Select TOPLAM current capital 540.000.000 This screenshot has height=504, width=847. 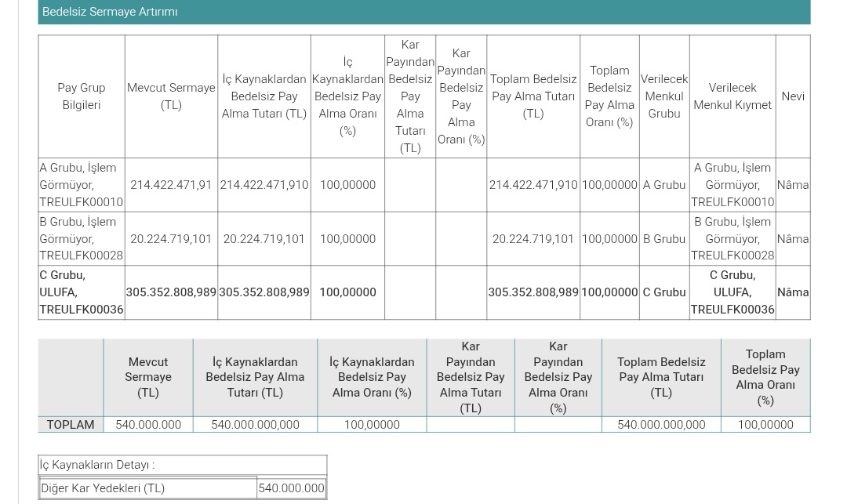pyautogui.click(x=148, y=425)
